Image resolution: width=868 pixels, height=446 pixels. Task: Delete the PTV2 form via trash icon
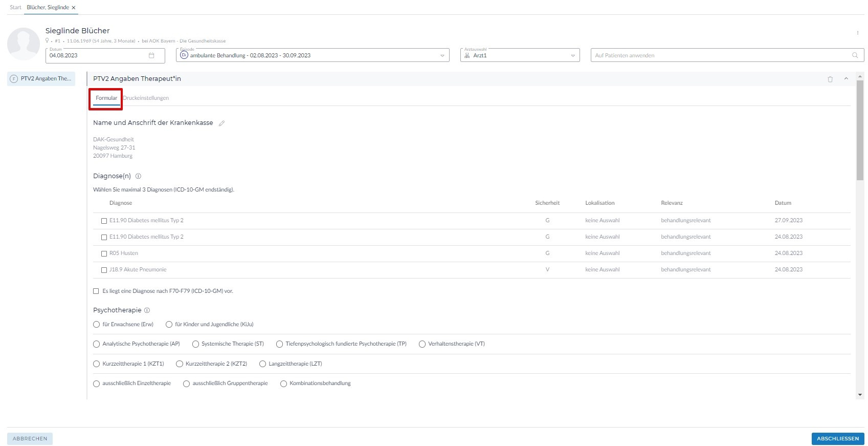click(x=830, y=79)
